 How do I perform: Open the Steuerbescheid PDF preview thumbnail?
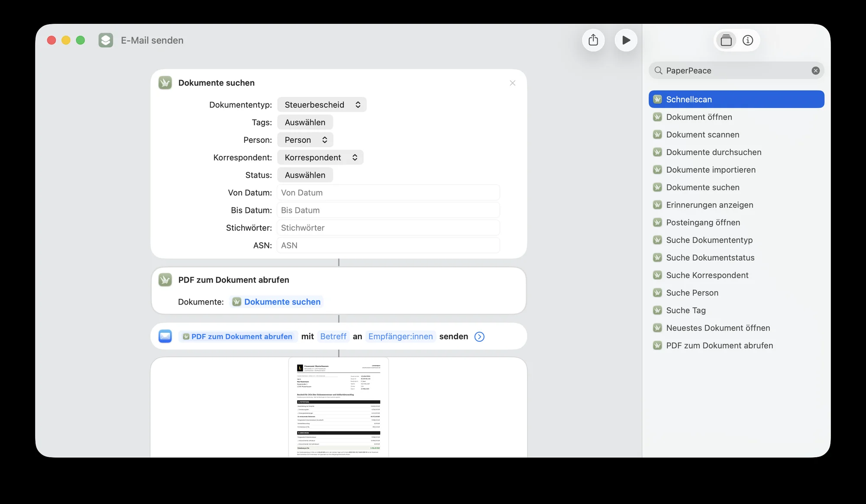click(339, 408)
